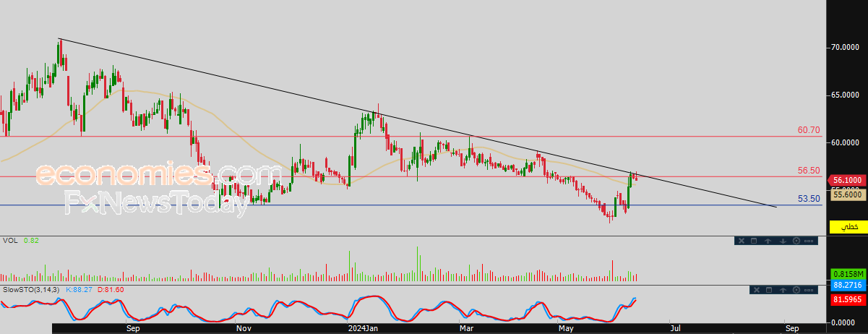Click the May label on time axis
This screenshot has width=868, height=334.
coord(567,328)
